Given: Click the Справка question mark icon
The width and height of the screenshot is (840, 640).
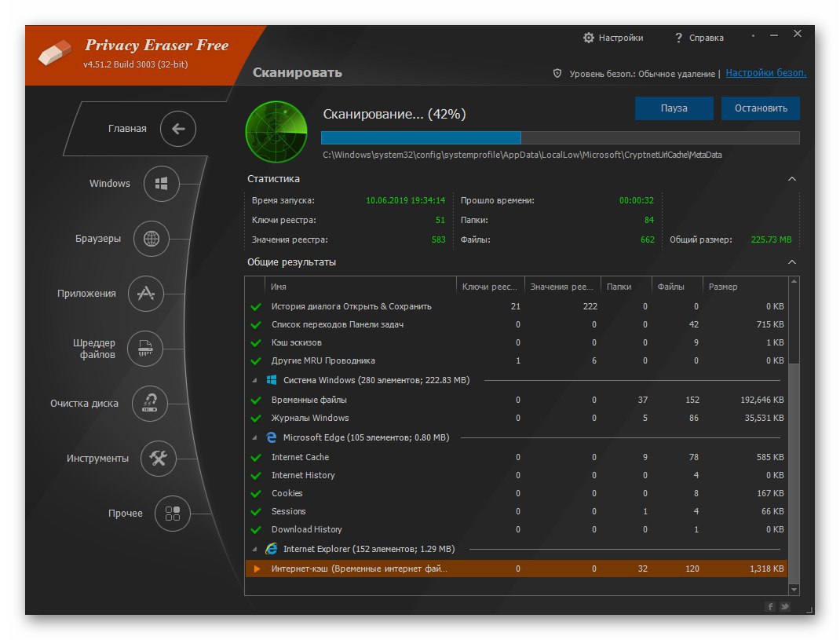Looking at the screenshot, I should (679, 38).
